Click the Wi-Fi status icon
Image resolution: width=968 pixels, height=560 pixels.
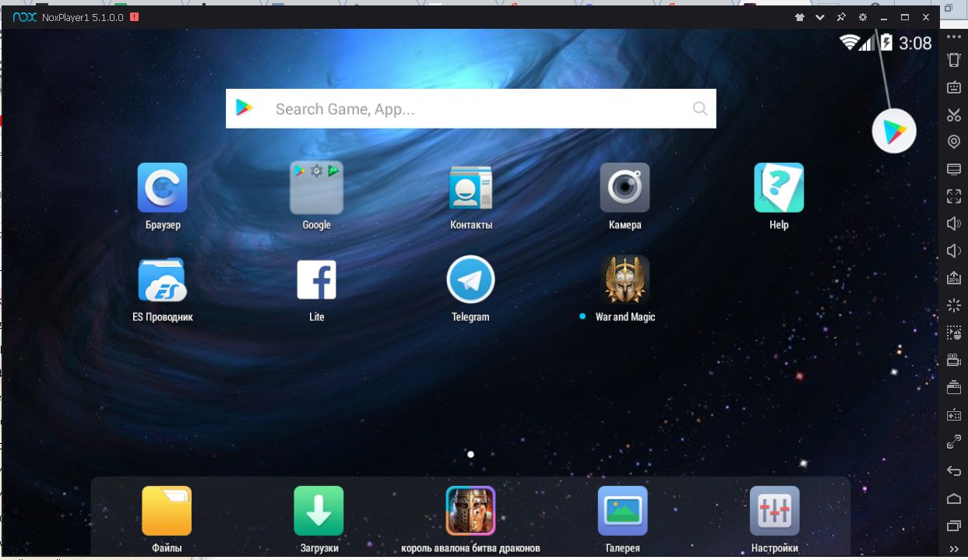pos(849,42)
